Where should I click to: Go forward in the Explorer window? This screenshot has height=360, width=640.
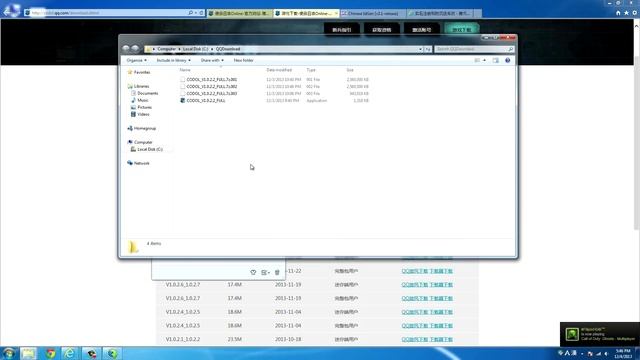135,48
